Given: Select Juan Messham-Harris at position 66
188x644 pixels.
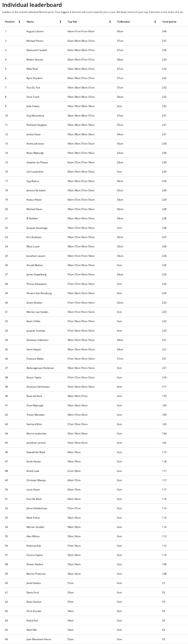Looking at the screenshot, I should [x=95, y=639].
